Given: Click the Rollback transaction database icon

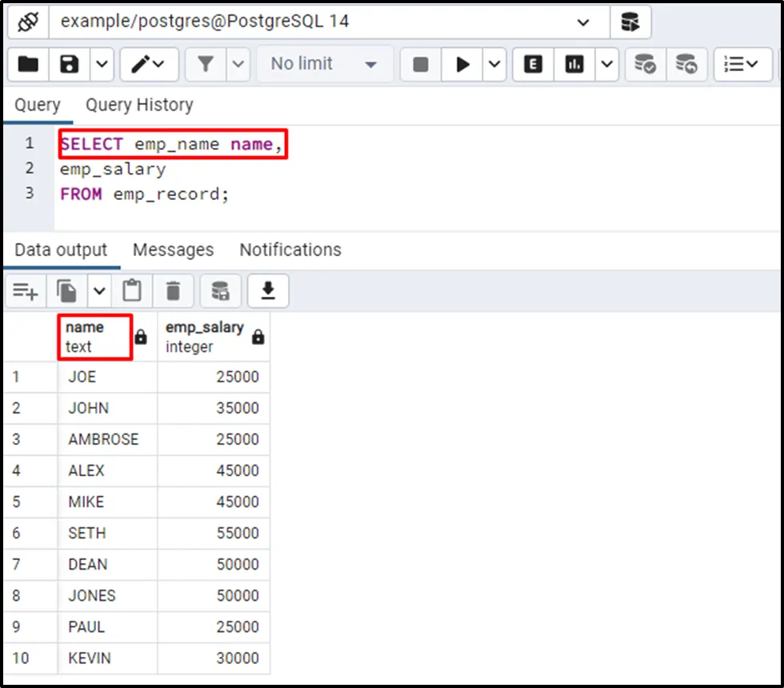Looking at the screenshot, I should (686, 65).
